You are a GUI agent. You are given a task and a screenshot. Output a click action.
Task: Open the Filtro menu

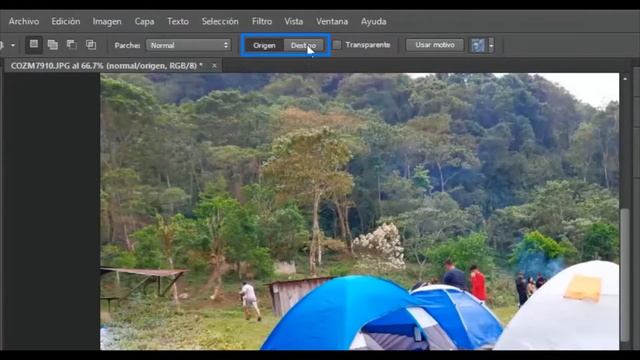pos(262,21)
